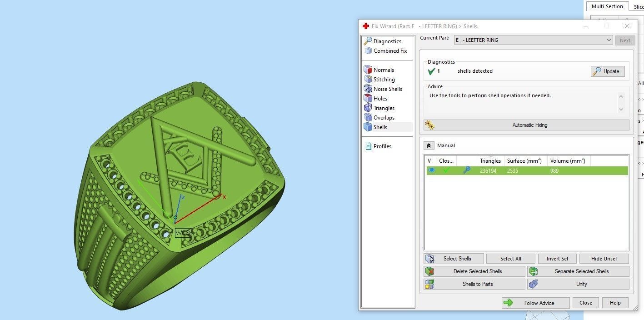Click the Clos... column header

tap(446, 161)
